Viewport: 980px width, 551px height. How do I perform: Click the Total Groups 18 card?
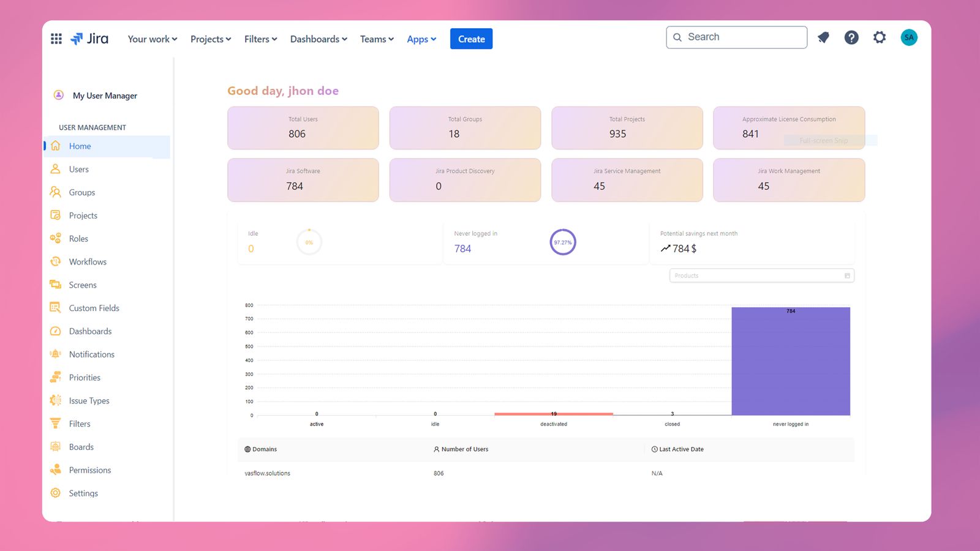click(x=465, y=128)
